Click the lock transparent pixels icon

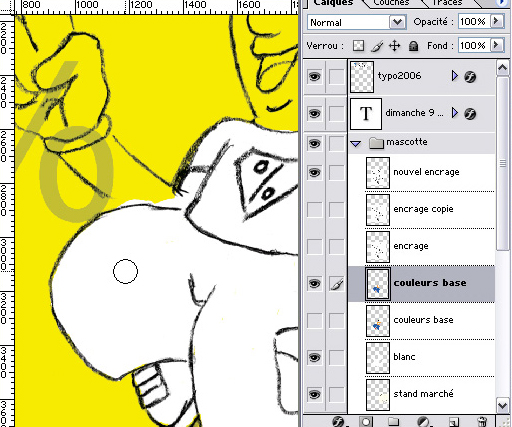pos(358,46)
